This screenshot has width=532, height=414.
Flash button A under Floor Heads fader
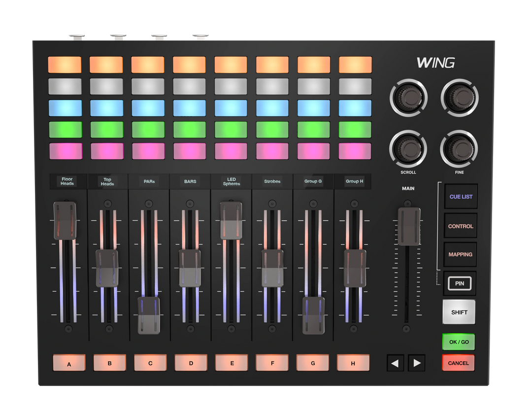[69, 363]
